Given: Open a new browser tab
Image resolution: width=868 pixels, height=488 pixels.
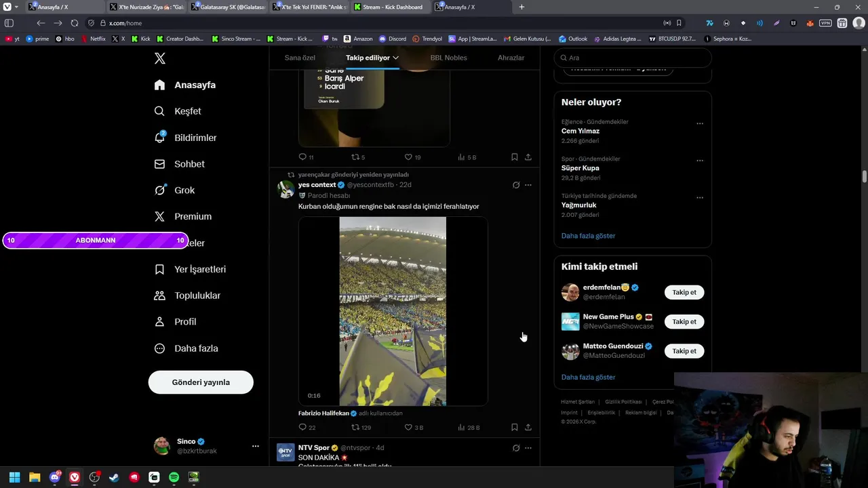Looking at the screenshot, I should point(521,7).
